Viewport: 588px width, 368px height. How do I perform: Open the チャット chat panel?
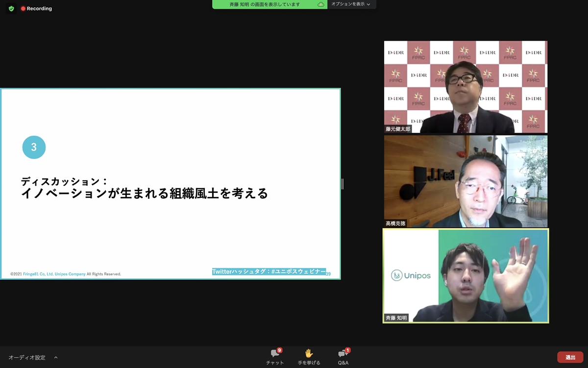pyautogui.click(x=275, y=357)
